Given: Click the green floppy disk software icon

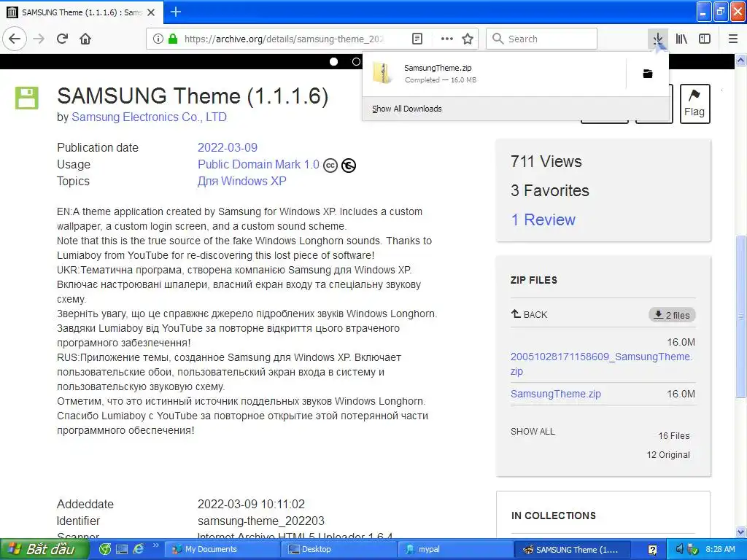Looking at the screenshot, I should click(x=27, y=98).
